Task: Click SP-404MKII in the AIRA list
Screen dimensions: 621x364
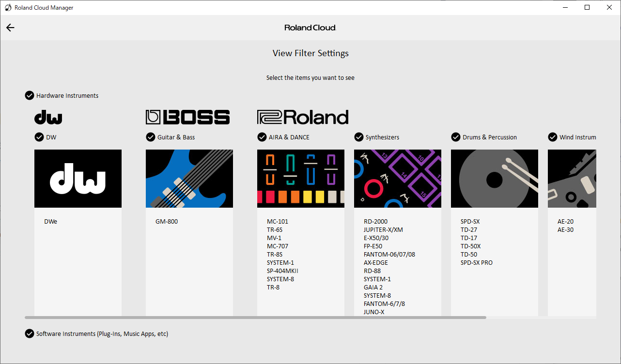Action: click(x=282, y=271)
